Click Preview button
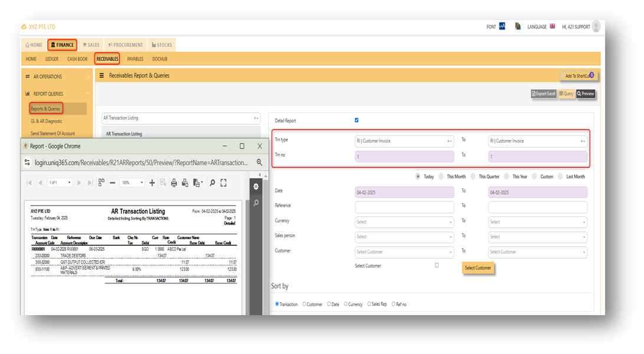The width and height of the screenshot is (644, 354). click(585, 94)
